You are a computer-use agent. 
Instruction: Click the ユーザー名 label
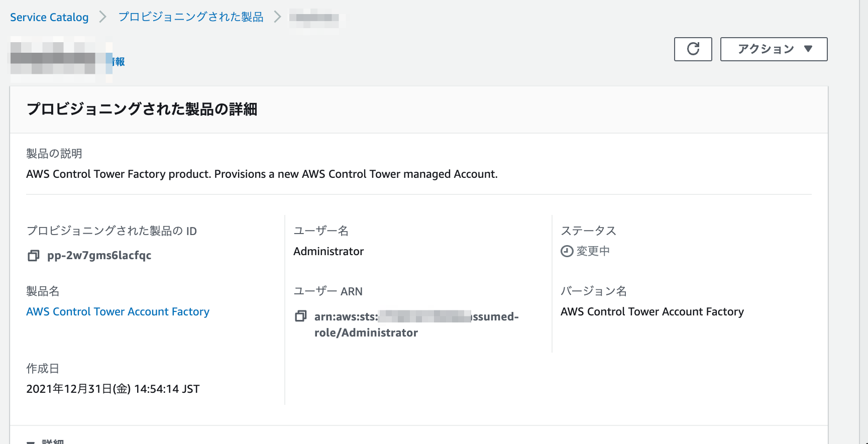coord(321,231)
